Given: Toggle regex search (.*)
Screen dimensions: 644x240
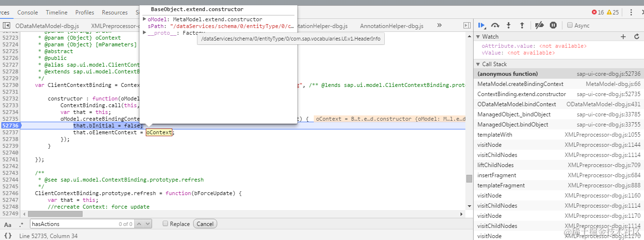Looking at the screenshot, I should [x=21, y=224].
